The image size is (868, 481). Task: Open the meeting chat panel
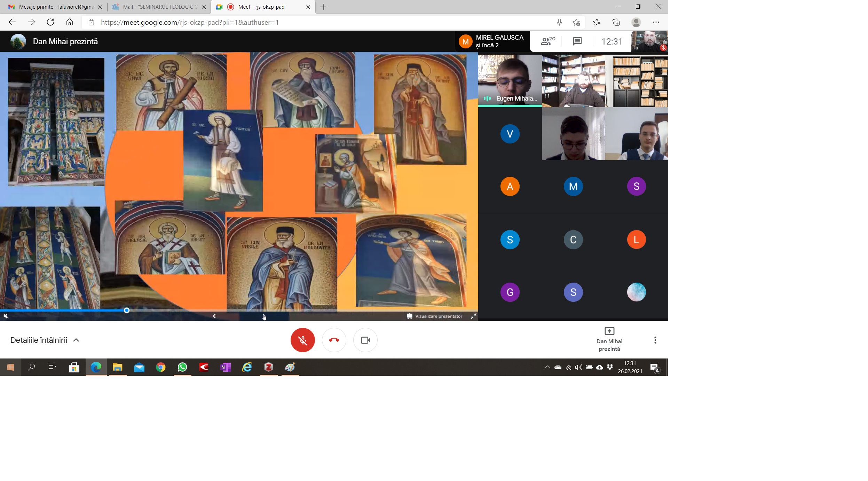coord(577,41)
